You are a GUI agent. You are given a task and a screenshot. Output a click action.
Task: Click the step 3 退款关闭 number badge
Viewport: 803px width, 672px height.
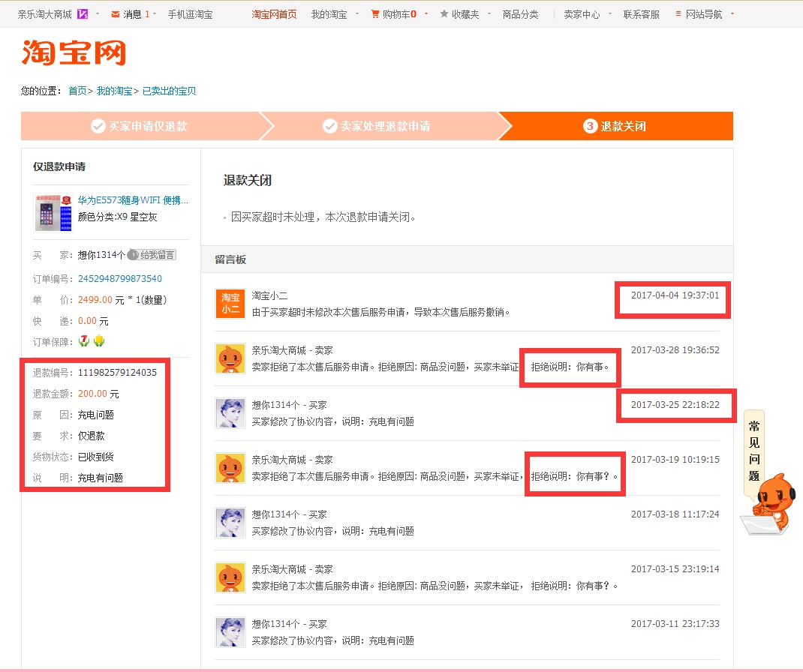pos(590,126)
